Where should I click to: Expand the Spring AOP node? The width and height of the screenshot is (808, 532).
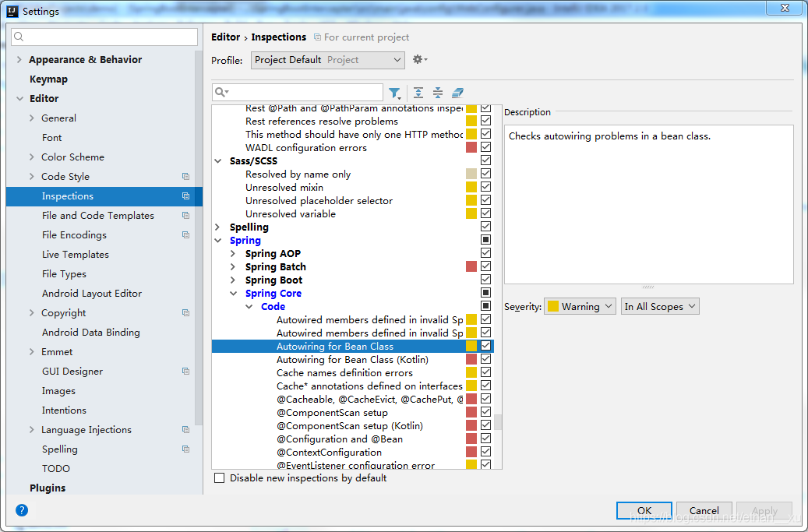click(x=233, y=253)
